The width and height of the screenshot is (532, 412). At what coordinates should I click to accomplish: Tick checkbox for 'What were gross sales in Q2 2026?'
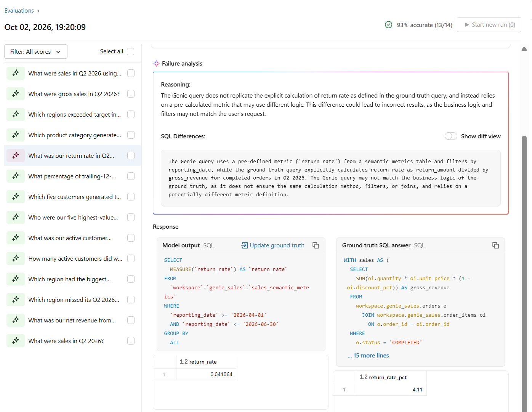point(131,94)
